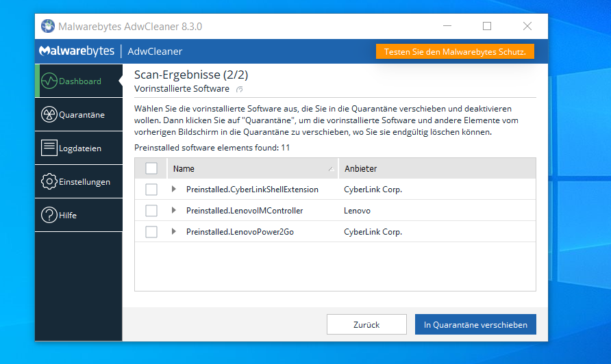Maximize the AdwCleaner window
The width and height of the screenshot is (611, 364).
487,26
